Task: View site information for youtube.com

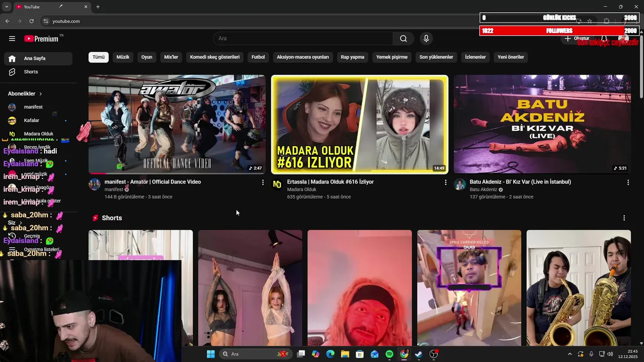Action: pos(46,21)
